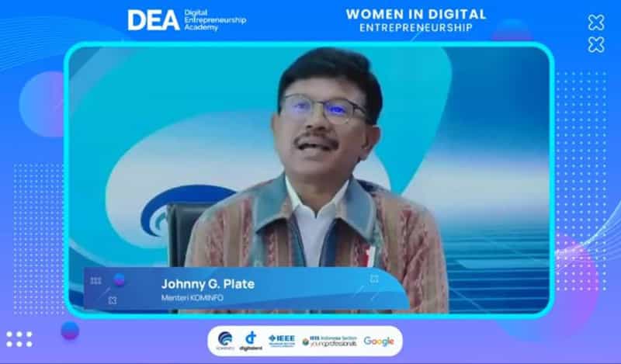Click the upper X-shaped icon at top right
Viewport: 621px width, 364px height.
pyautogui.click(x=596, y=23)
